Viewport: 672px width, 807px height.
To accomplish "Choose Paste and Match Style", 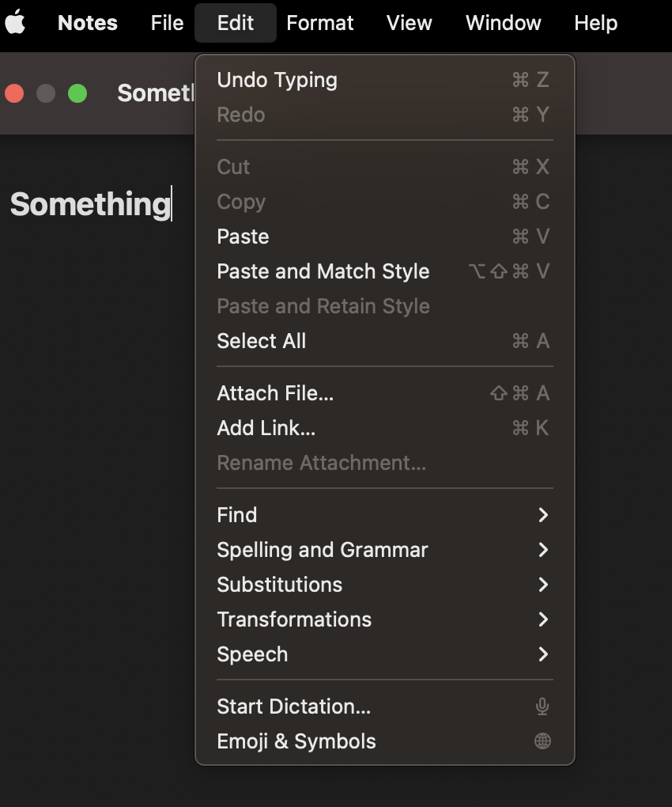I will (x=323, y=271).
